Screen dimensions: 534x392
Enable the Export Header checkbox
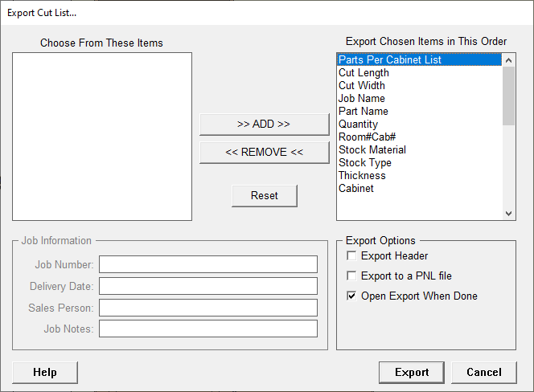[351, 256]
